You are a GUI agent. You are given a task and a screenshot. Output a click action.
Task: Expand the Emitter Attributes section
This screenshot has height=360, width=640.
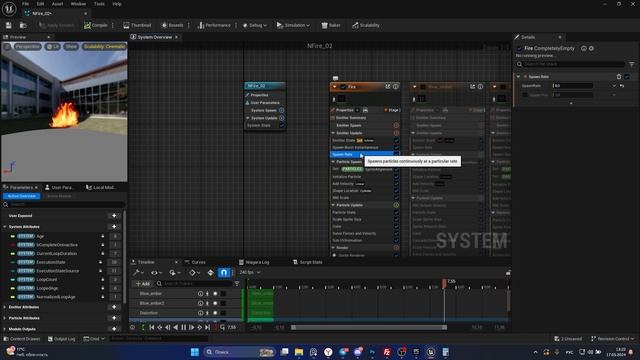[x=5, y=307]
